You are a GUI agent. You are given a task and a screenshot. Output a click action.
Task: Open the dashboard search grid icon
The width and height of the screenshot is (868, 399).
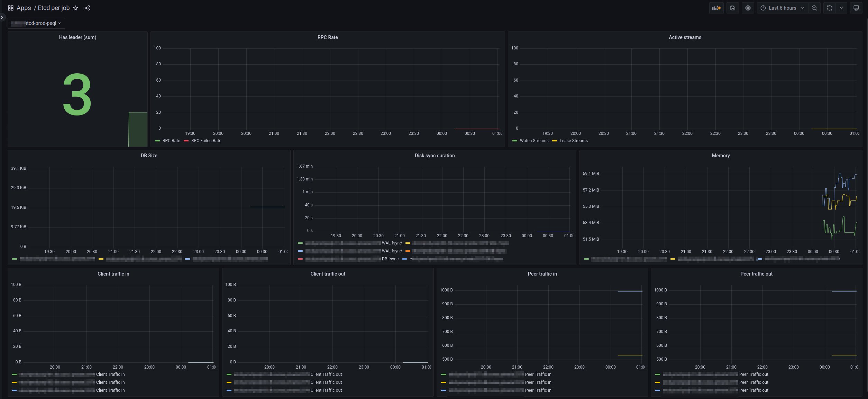point(11,8)
